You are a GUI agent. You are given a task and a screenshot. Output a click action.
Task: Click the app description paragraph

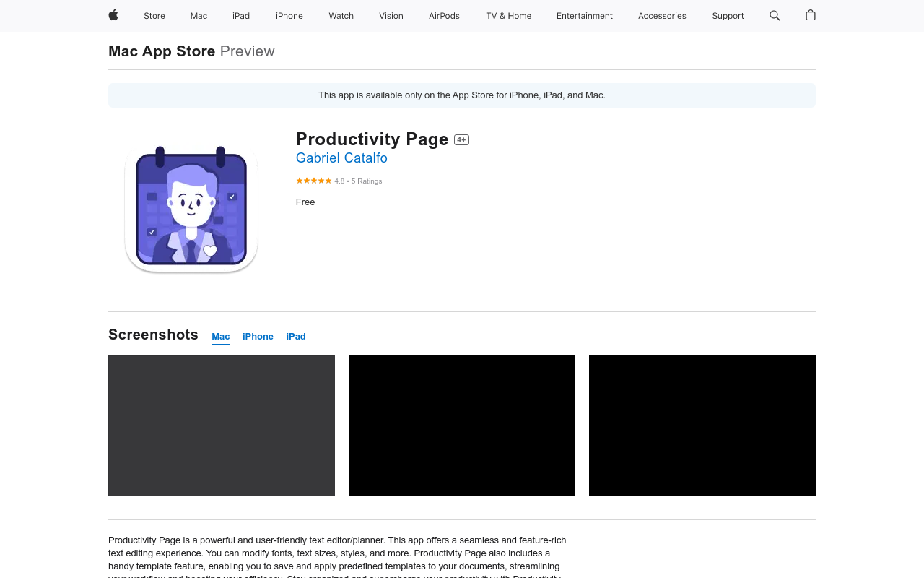click(338, 556)
